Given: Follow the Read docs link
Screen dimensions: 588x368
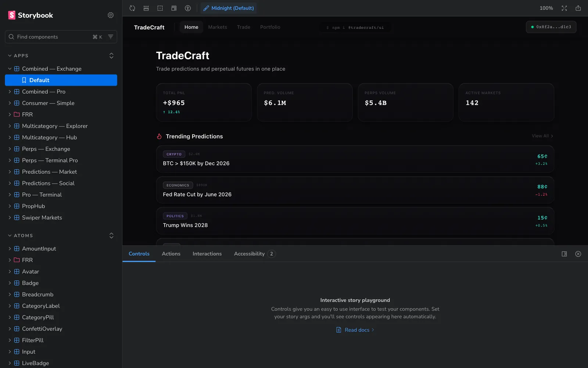Looking at the screenshot, I should click(x=355, y=330).
